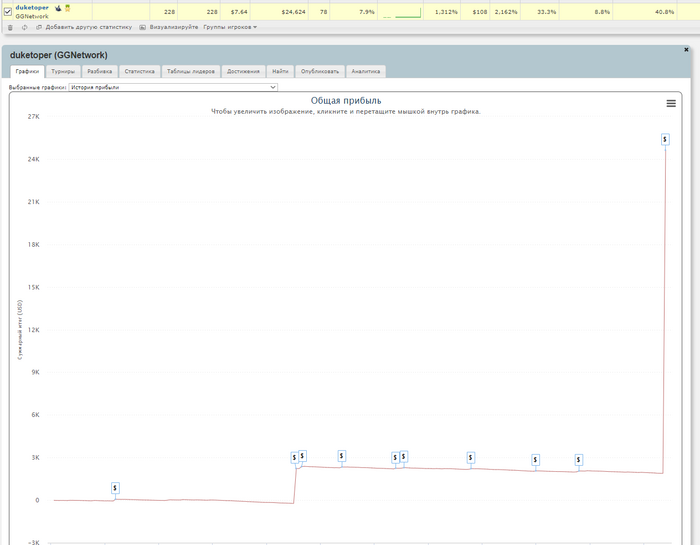Screen dimensions: 700x545
Task: Open the Опубликовать tab
Action: [x=320, y=71]
